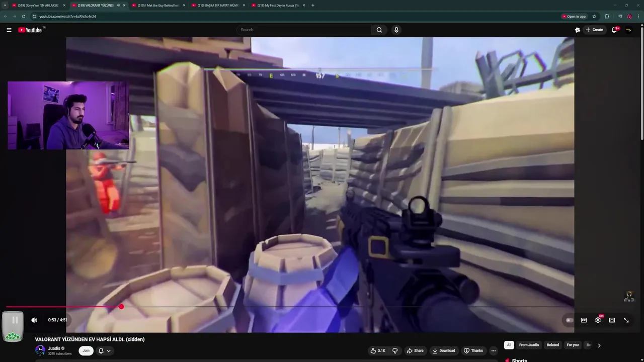Go forward in browser history
644x362 pixels.
(14, 16)
